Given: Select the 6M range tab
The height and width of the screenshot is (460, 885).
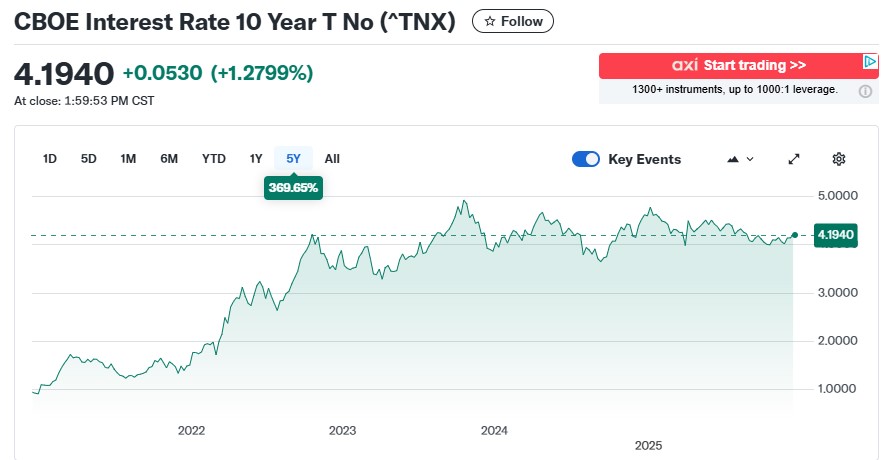Looking at the screenshot, I should (169, 159).
